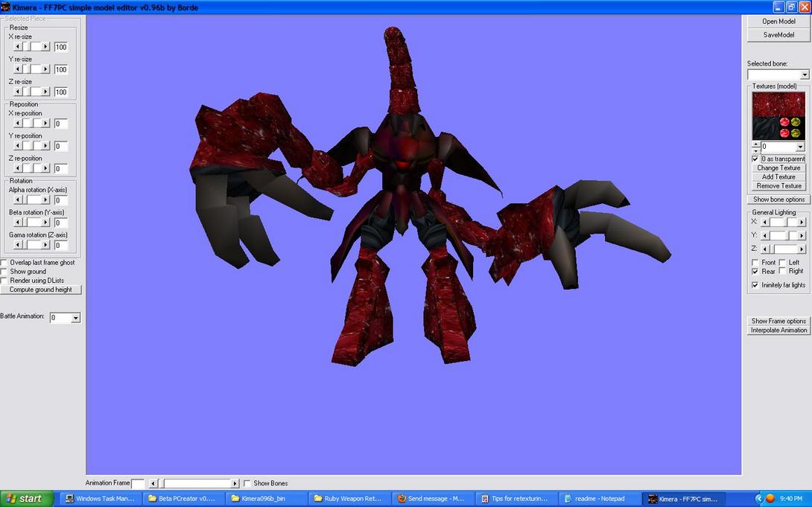Viewport: 812px width, 507px height.
Task: Click the Beta rotation slider track
Action: tap(31, 223)
